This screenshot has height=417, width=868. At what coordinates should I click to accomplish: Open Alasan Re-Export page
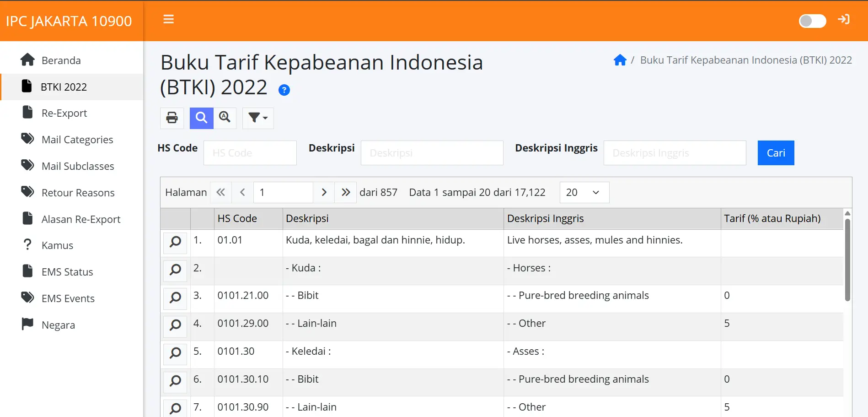pyautogui.click(x=72, y=219)
